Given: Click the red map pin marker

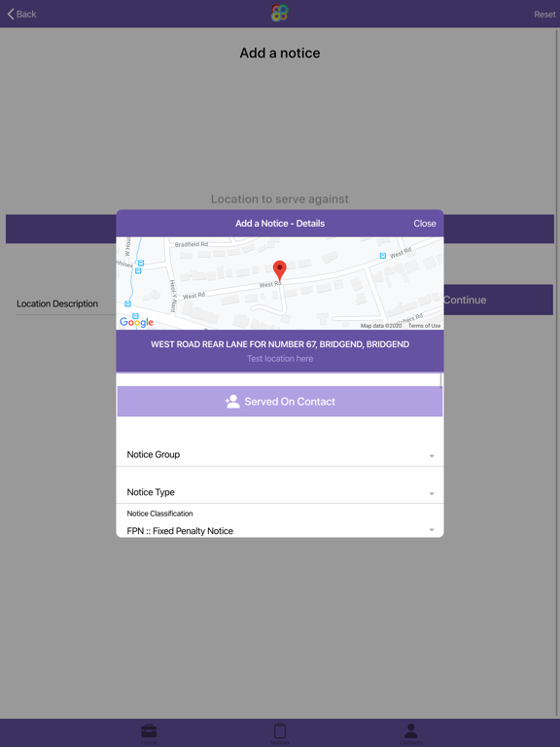Looking at the screenshot, I should [280, 271].
